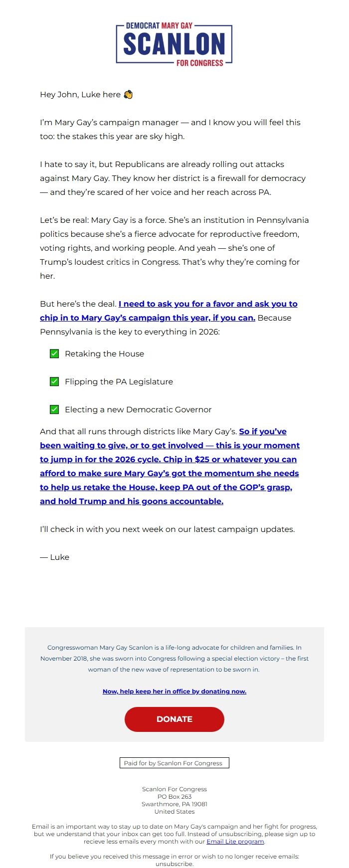Click the checkmark beside Electing a new Democratic Governor

pos(55,409)
